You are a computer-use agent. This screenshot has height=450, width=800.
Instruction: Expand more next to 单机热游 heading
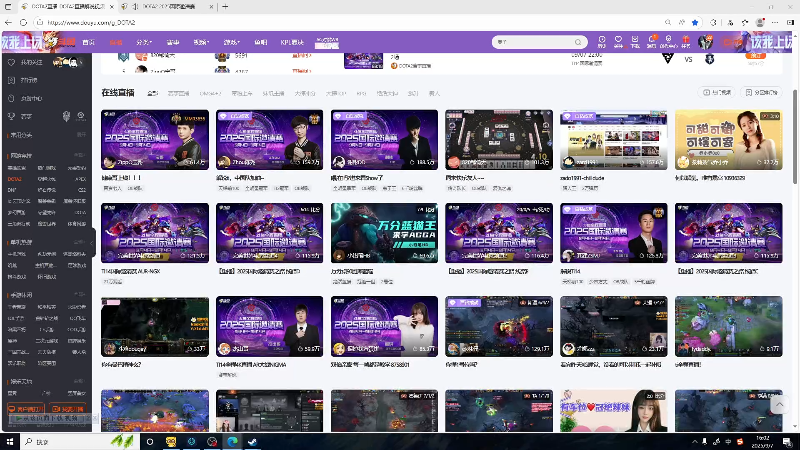[x=80, y=242]
